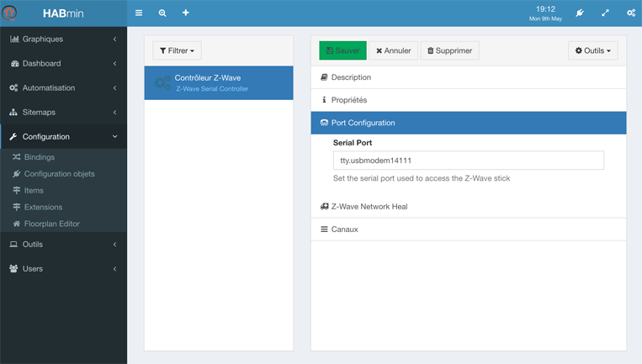Collapse the Configuration sidebar section
Screen dimensions: 642x364
(x=63, y=136)
